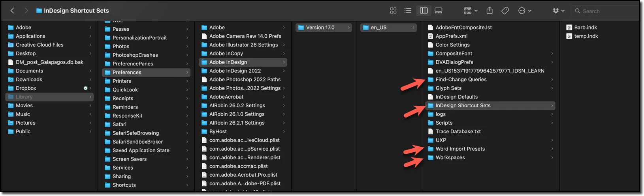Open the Find-Change Queries folder icon
The height and width of the screenshot is (196, 644).
coord(431,79)
